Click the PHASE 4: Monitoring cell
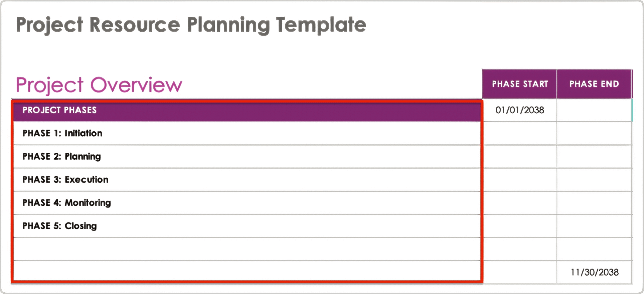 point(247,203)
